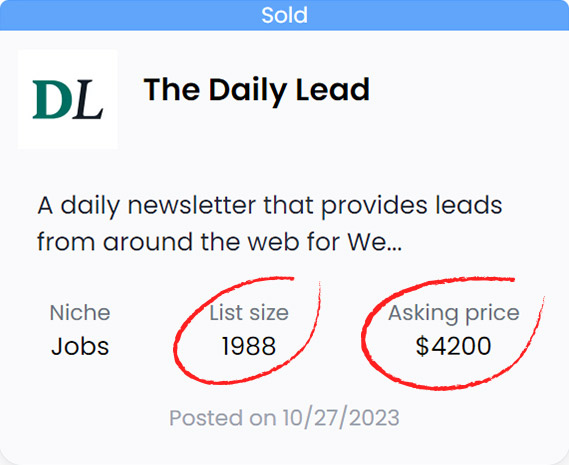Viewport: 569px width, 465px height.
Task: Click the description line starting "from around"
Action: (x=220, y=241)
